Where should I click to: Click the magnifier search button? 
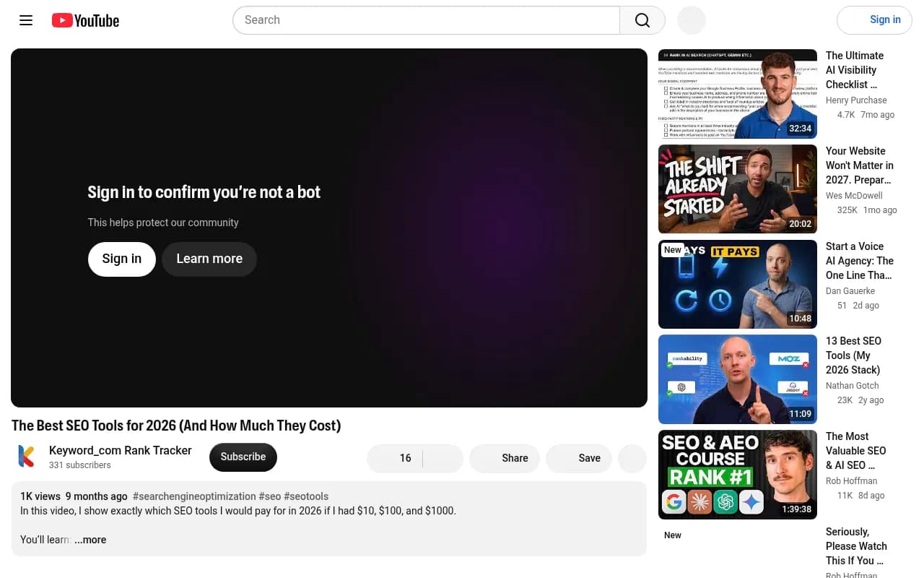[642, 20]
